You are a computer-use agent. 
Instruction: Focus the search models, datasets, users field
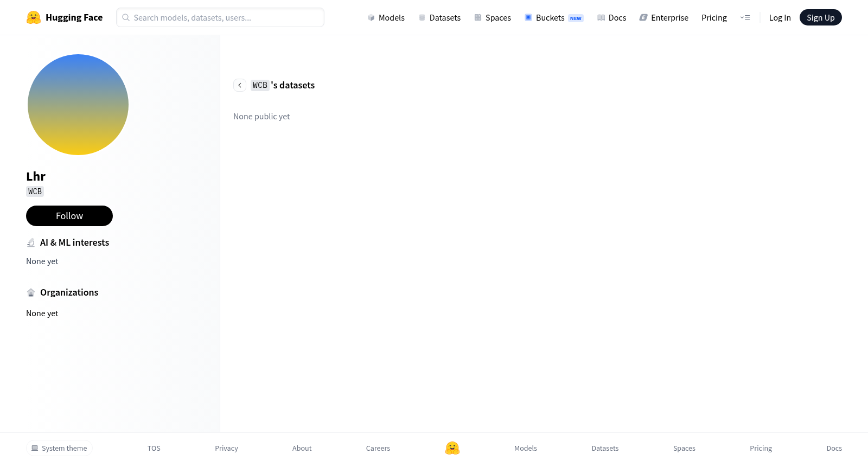220,17
